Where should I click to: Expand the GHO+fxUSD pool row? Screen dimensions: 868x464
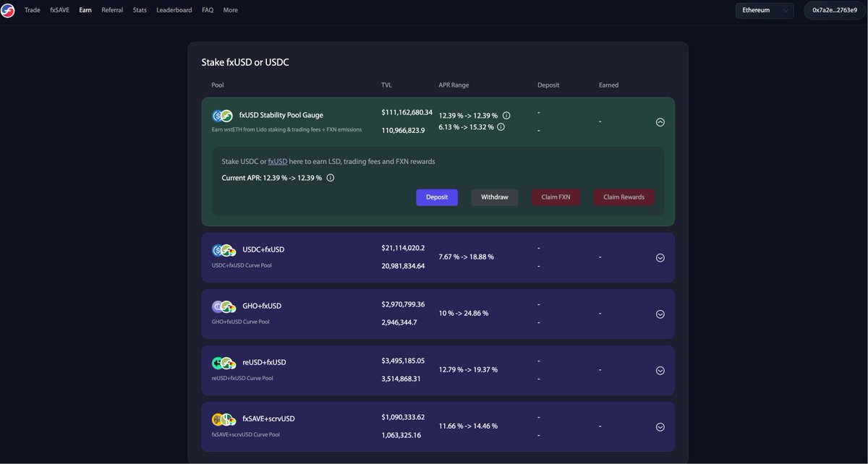coord(660,314)
